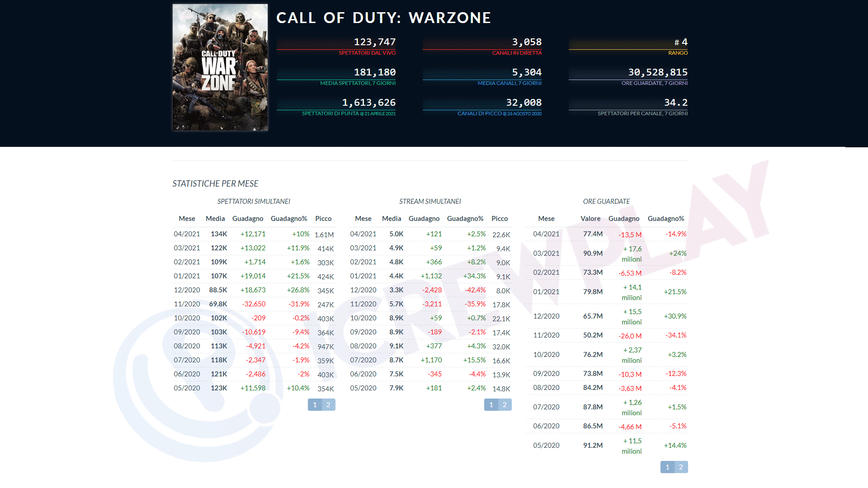Click 10/2020 month in streams table
868x488 pixels.
363,318
